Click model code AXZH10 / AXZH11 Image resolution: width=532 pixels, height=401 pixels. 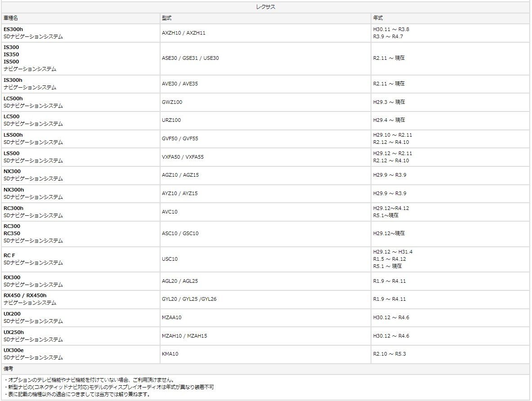click(x=183, y=33)
